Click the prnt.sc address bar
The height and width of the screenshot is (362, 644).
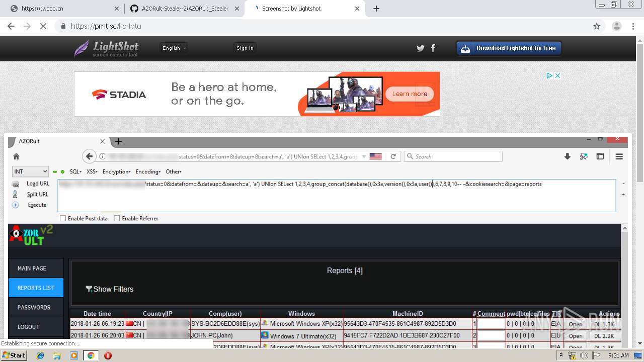click(322, 26)
